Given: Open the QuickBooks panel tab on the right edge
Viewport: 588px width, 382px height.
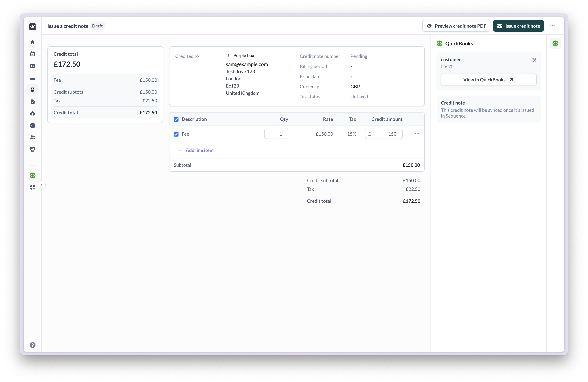Looking at the screenshot, I should [x=555, y=43].
